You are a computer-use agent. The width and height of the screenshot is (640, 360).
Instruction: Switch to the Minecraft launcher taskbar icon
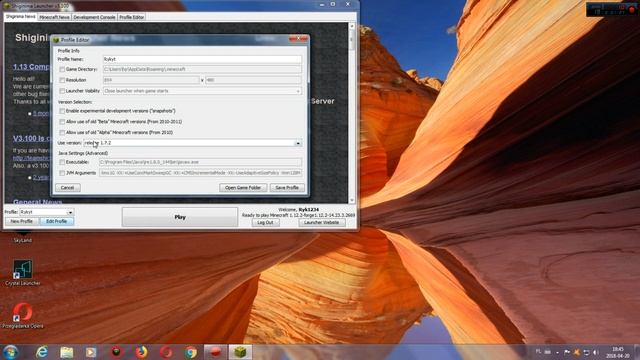[240, 352]
